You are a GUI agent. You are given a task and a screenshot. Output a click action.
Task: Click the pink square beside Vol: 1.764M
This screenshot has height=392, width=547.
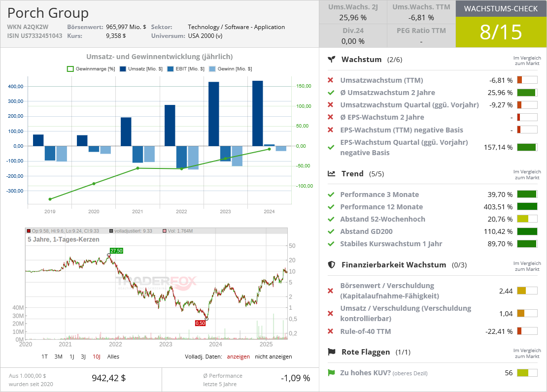point(164,231)
